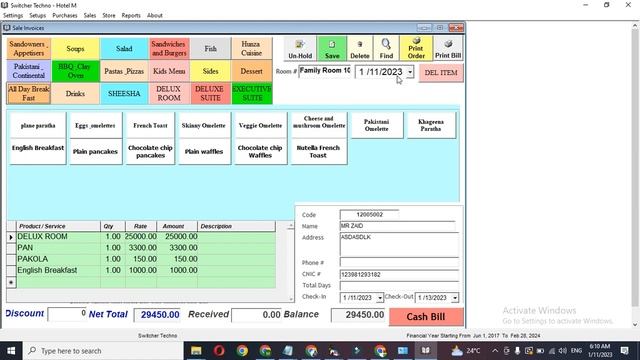The height and width of the screenshot is (360, 640).
Task: Add the Khageena Paratha item
Action: click(x=431, y=125)
